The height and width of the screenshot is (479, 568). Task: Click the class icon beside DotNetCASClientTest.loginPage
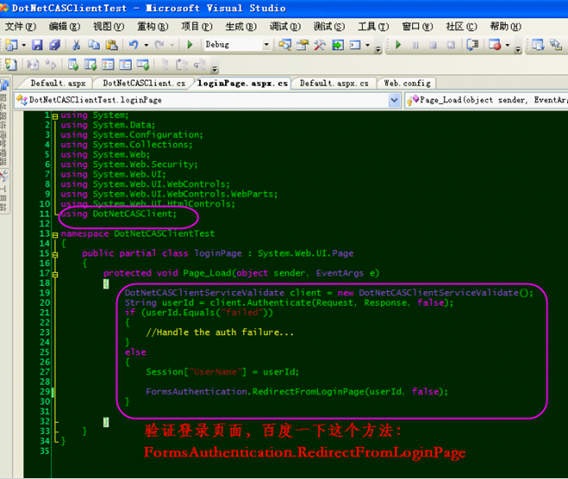[x=22, y=100]
